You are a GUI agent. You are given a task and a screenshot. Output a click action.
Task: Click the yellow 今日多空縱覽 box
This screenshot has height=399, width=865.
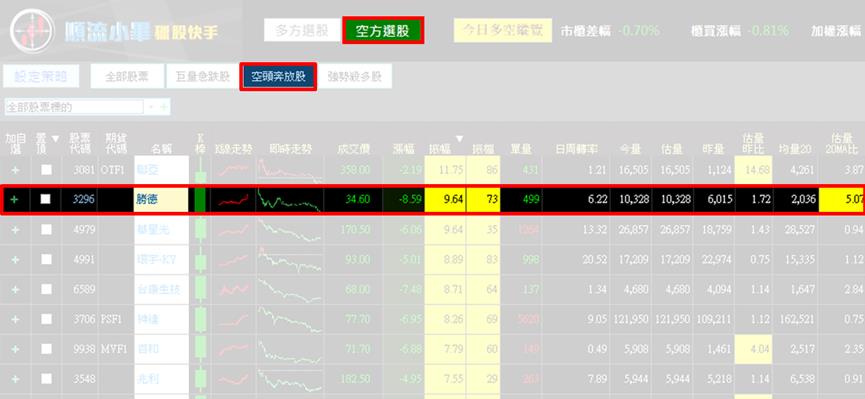point(503,30)
